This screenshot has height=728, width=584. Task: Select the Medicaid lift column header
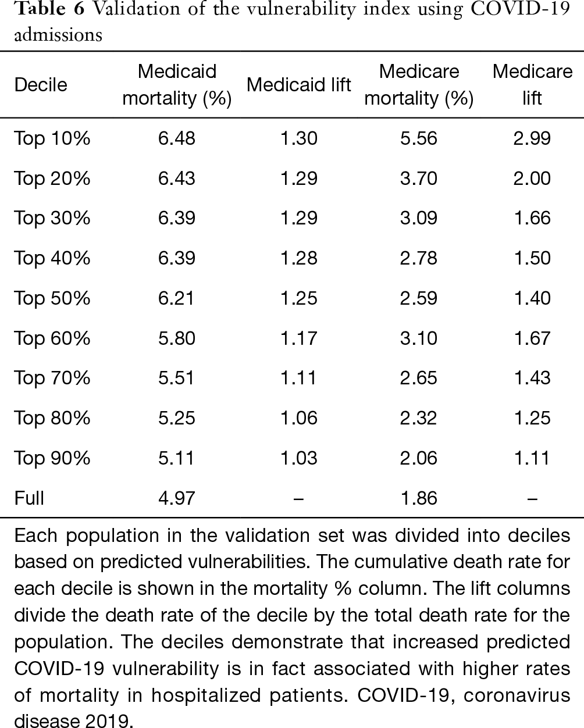tap(299, 85)
